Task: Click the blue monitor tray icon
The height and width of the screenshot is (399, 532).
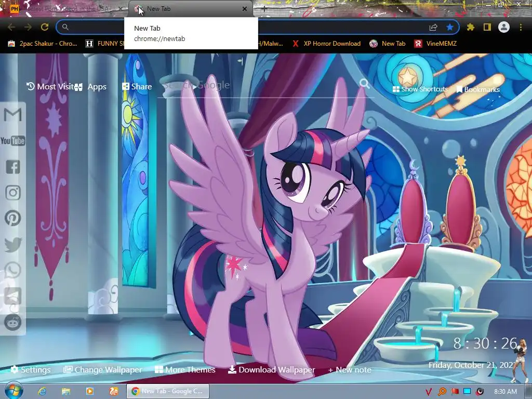Action: coord(467,392)
